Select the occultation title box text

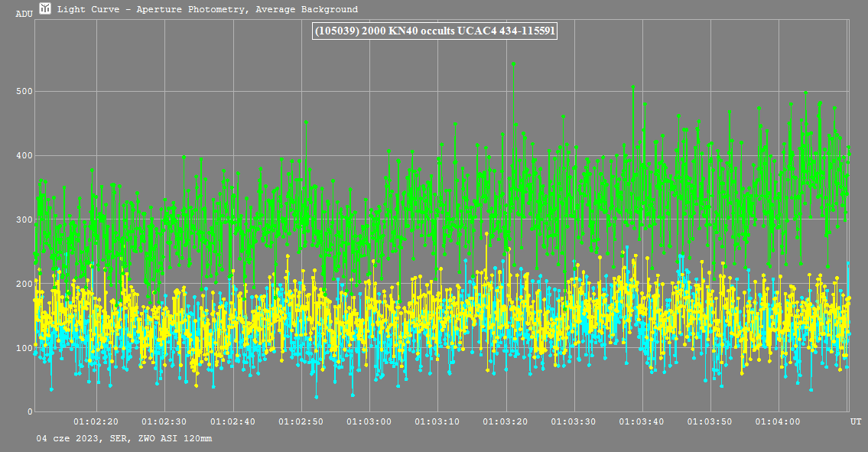coord(434,31)
